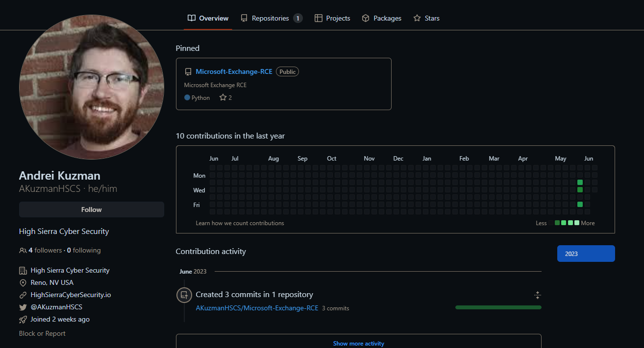The image size is (644, 348).
Task: Click the commit icon in June 2023 timeline
Action: [184, 295]
